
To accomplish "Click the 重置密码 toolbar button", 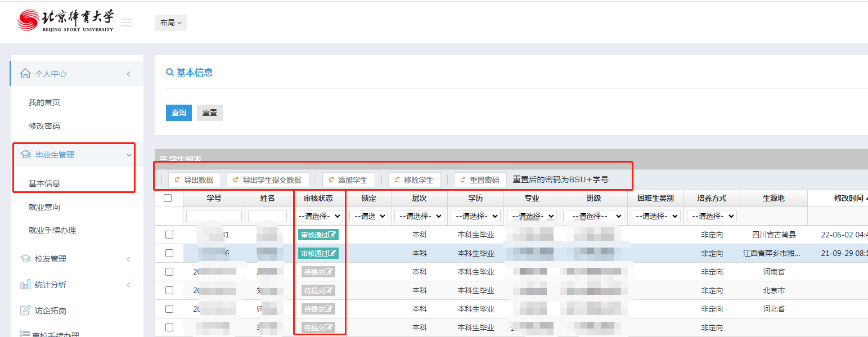I will 480,180.
